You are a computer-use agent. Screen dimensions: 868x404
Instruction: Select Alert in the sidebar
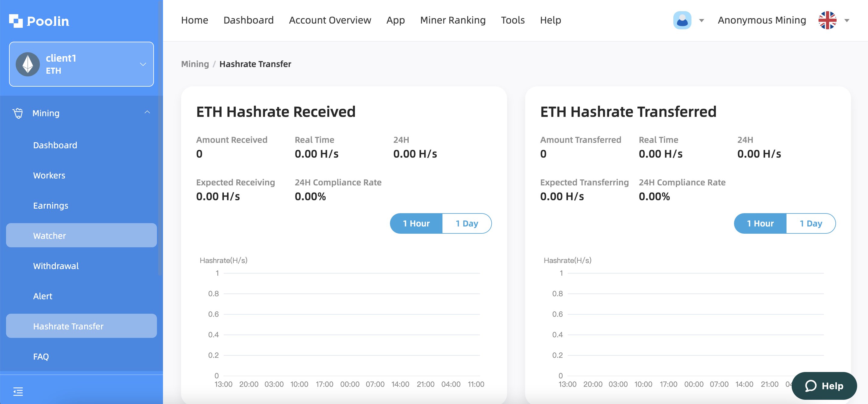(x=81, y=296)
